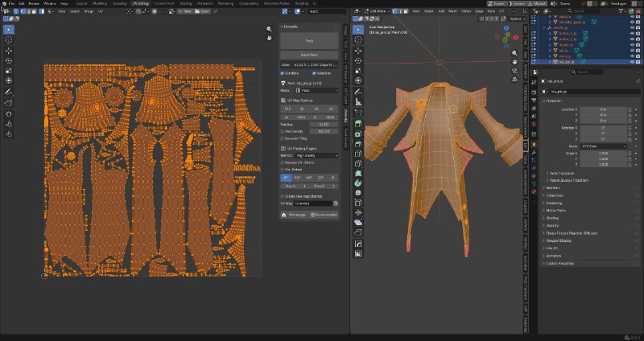This screenshot has width=644, height=341.
Task: Toggle Create new map channel checkbox
Action: (283, 196)
